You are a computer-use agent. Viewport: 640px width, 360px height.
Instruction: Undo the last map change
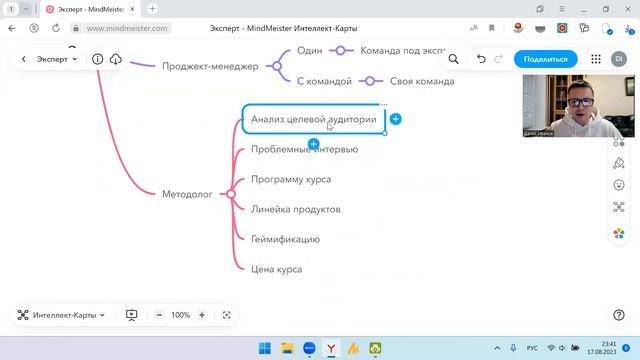click(481, 59)
